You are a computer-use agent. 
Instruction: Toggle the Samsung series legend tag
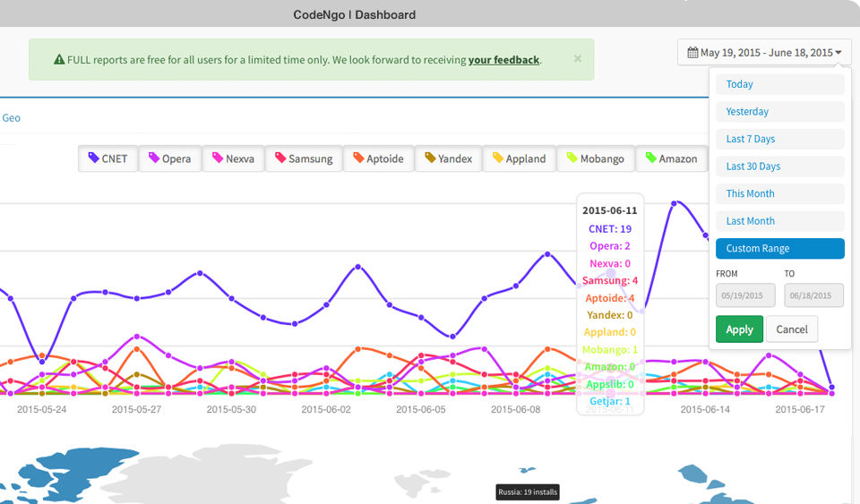point(304,158)
